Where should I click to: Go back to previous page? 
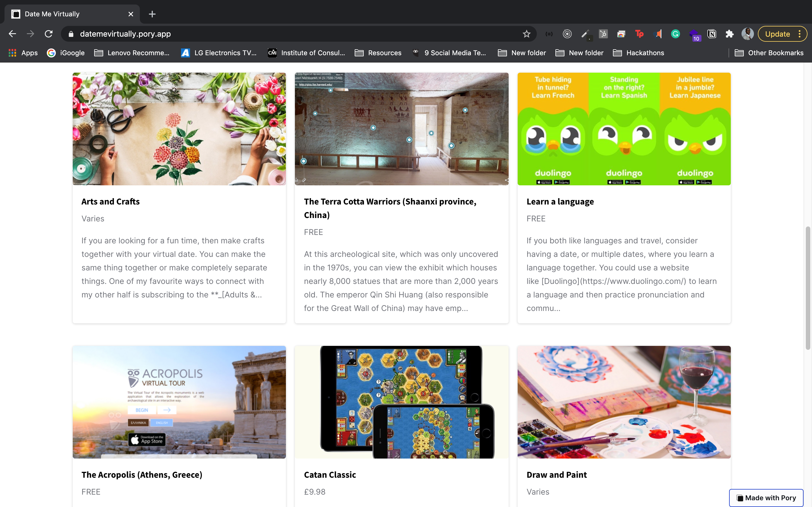coord(12,34)
